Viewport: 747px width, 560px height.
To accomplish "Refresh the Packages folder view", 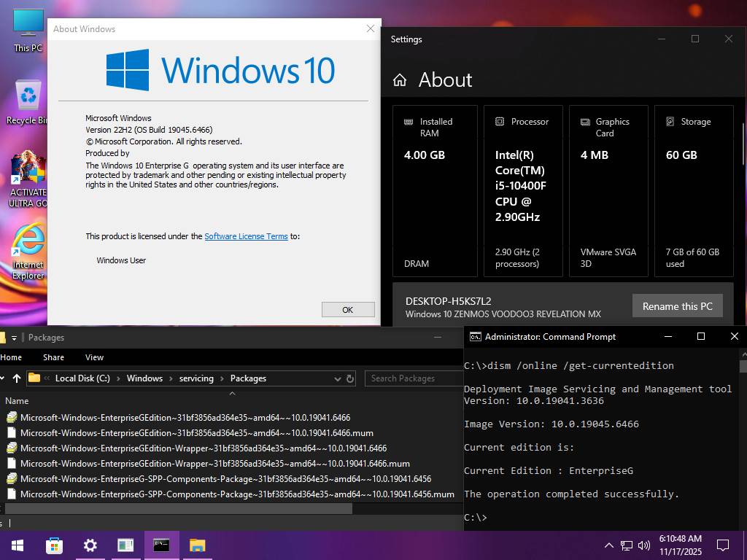I will tap(350, 378).
